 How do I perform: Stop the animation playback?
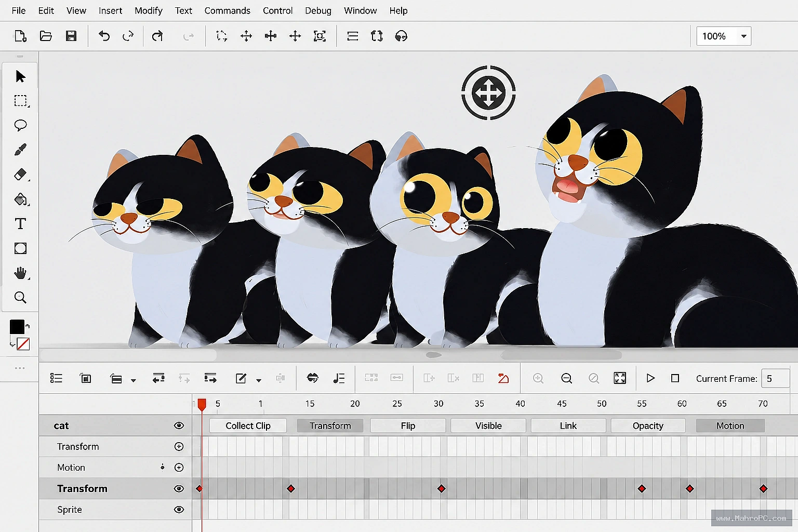pyautogui.click(x=675, y=378)
